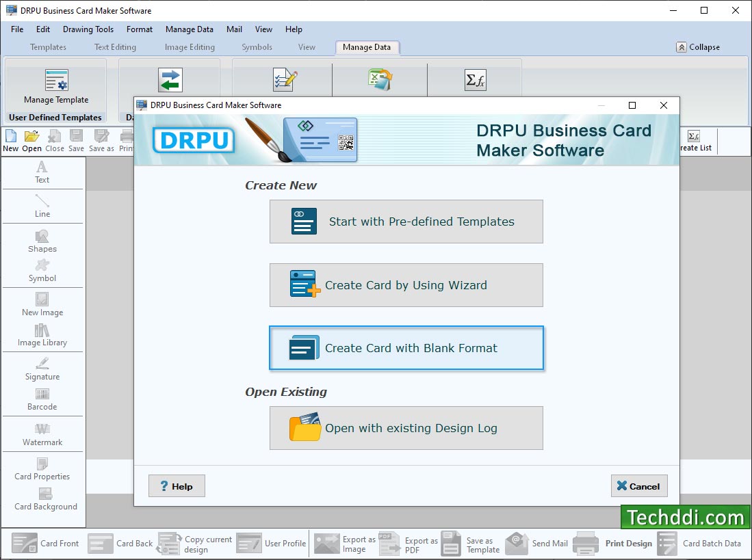This screenshot has height=560, width=752.
Task: Choose Create Card with Blank Format
Action: pos(406,348)
